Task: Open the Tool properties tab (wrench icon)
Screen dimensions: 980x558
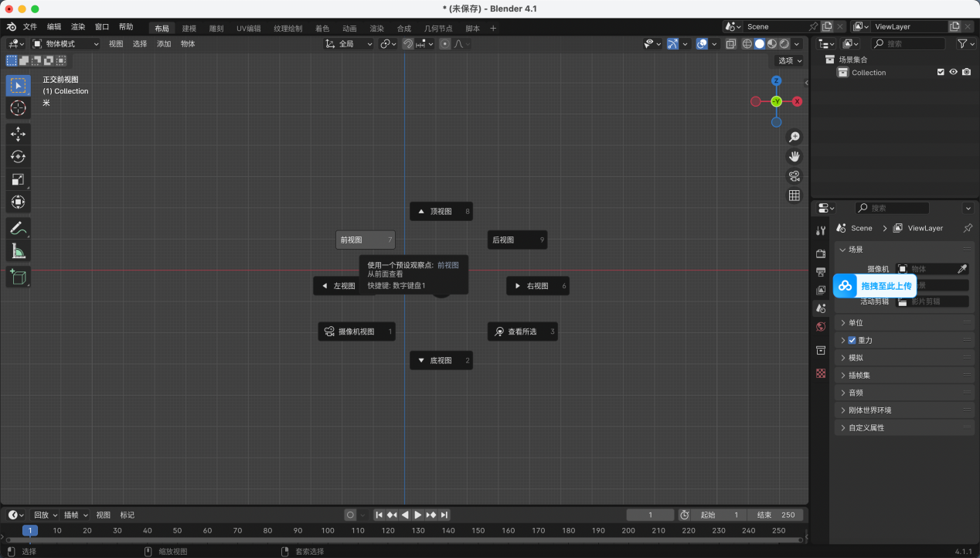Action: 821,231
